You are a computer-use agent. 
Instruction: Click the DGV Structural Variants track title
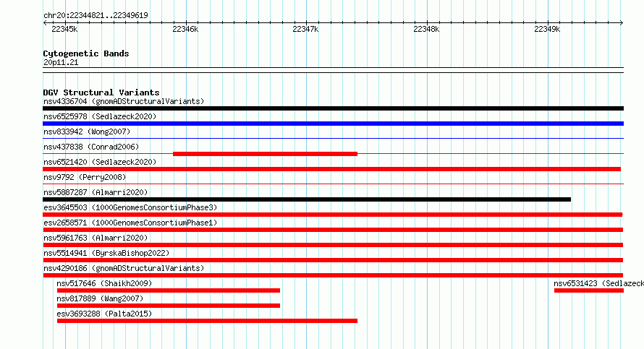pyautogui.click(x=101, y=92)
